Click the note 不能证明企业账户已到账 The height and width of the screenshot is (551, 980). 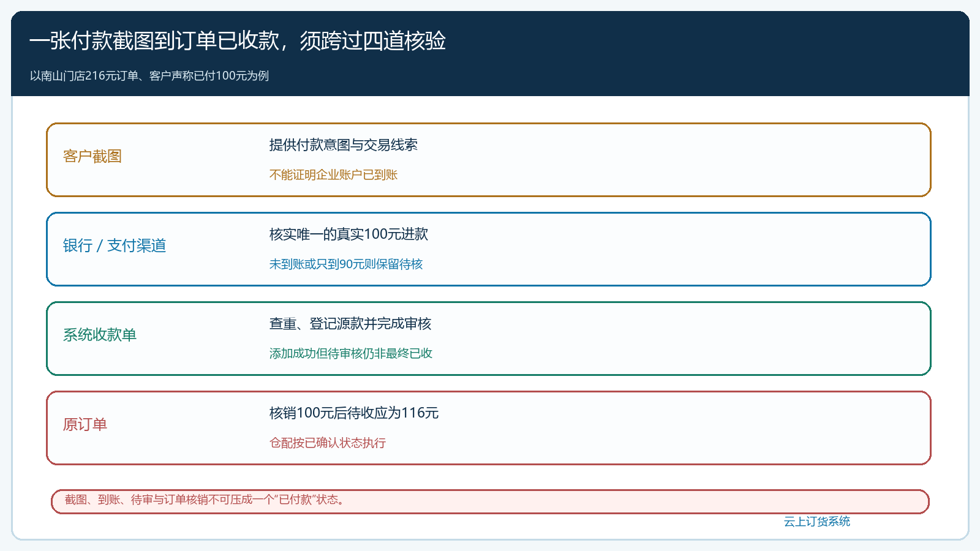(334, 175)
